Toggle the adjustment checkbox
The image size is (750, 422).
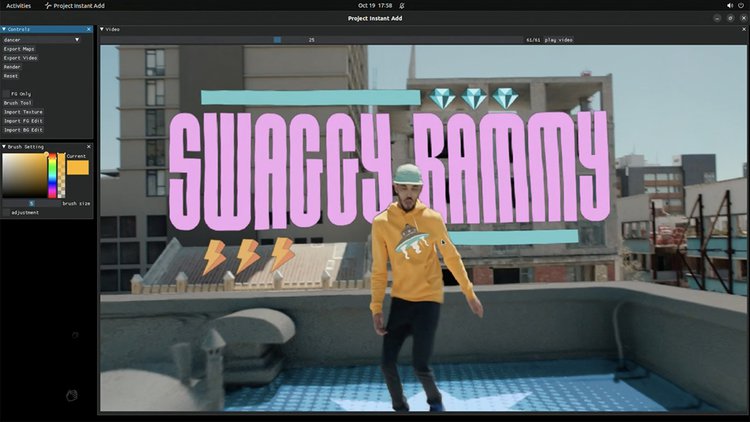pos(6,212)
